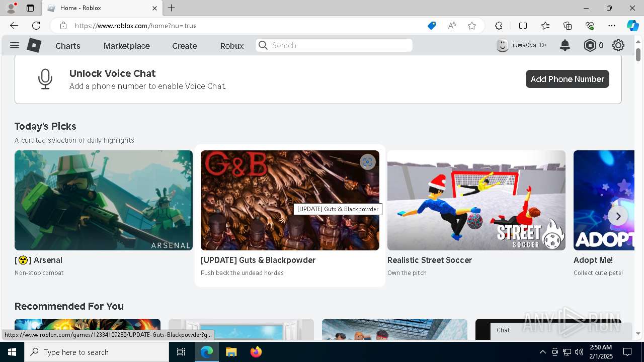Click the Recommended For You heading

point(69,306)
